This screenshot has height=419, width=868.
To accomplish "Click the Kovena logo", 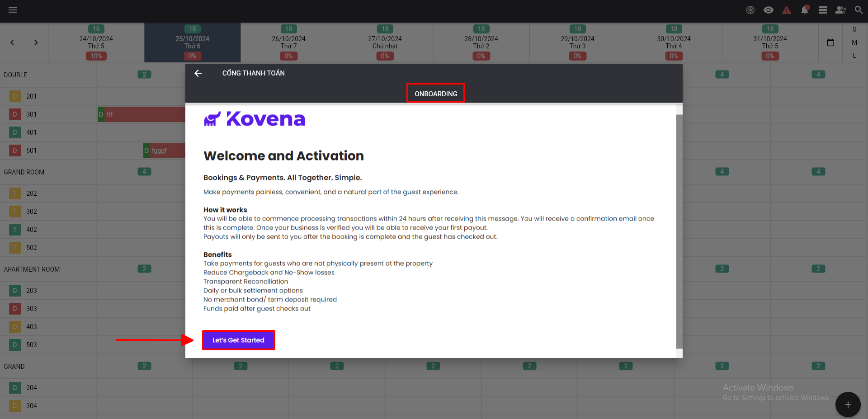I will [255, 119].
